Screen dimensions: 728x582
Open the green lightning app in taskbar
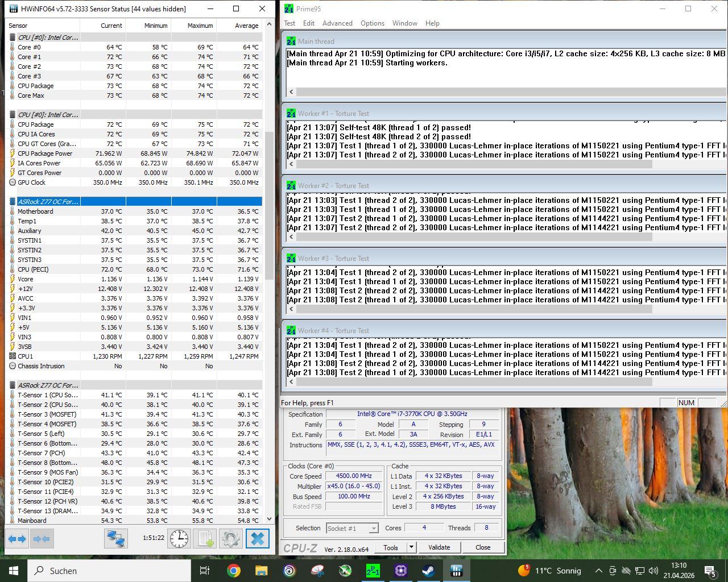pyautogui.click(x=345, y=571)
